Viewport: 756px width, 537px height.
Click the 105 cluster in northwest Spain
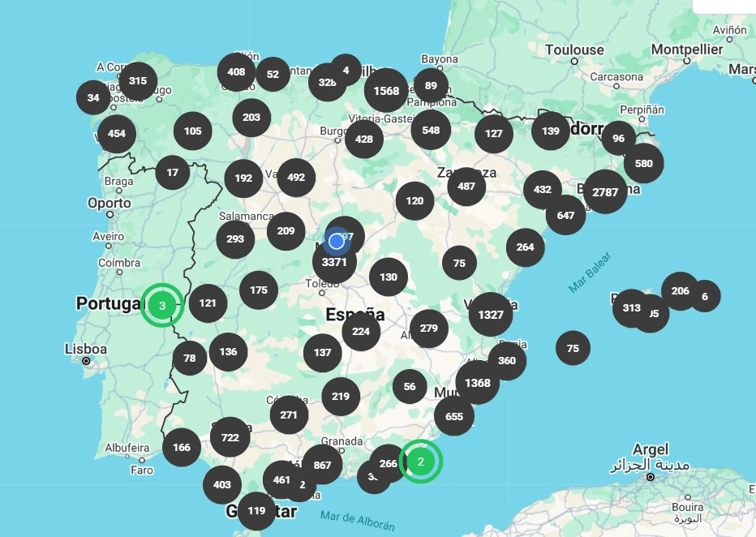(193, 131)
